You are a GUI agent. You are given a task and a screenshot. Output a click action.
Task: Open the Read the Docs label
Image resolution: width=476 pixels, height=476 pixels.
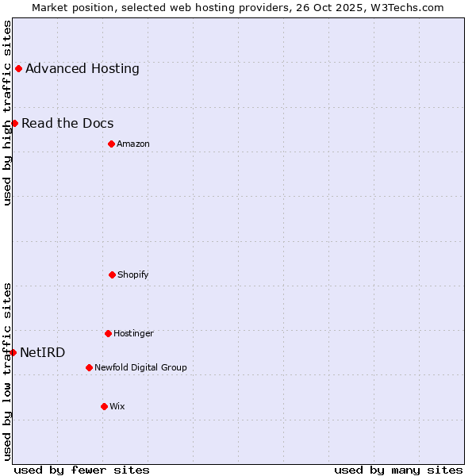pyautogui.click(x=67, y=123)
